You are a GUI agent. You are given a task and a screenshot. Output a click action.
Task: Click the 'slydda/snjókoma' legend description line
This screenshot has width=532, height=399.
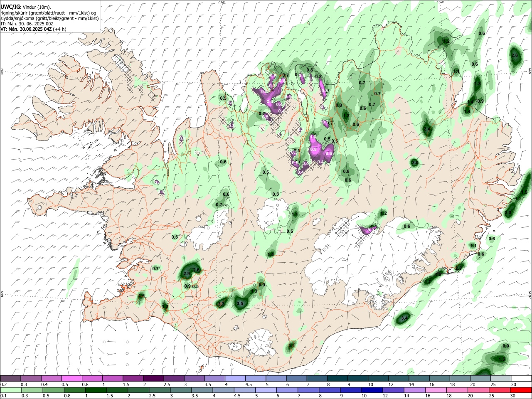coord(50,18)
